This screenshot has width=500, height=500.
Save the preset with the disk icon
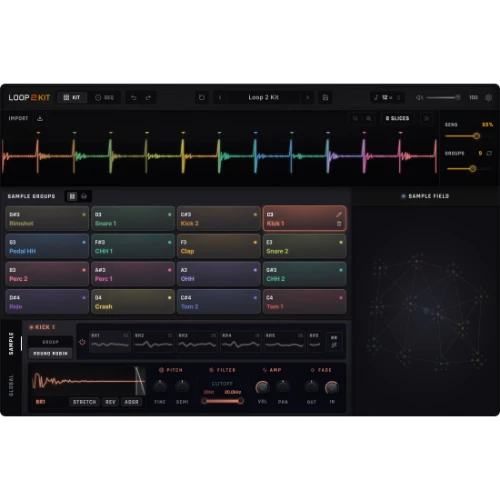click(x=325, y=97)
